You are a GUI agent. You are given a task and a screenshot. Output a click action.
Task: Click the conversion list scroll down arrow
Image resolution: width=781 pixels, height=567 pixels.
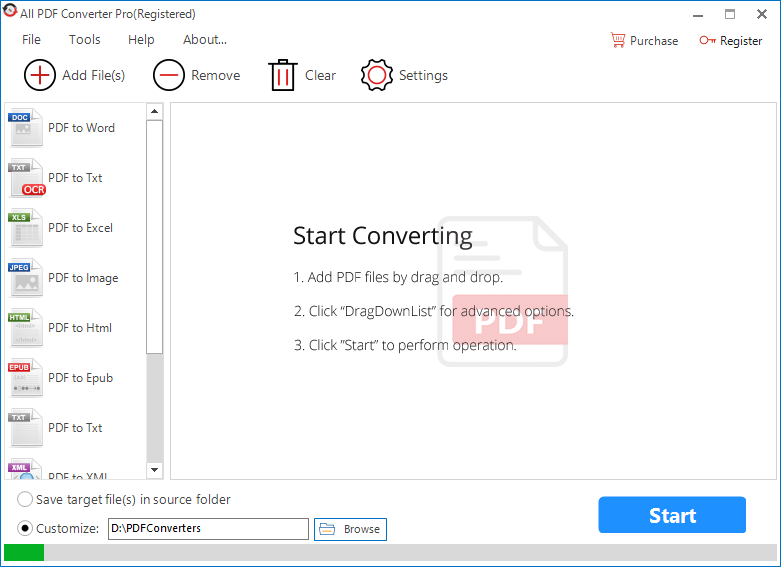tap(154, 470)
